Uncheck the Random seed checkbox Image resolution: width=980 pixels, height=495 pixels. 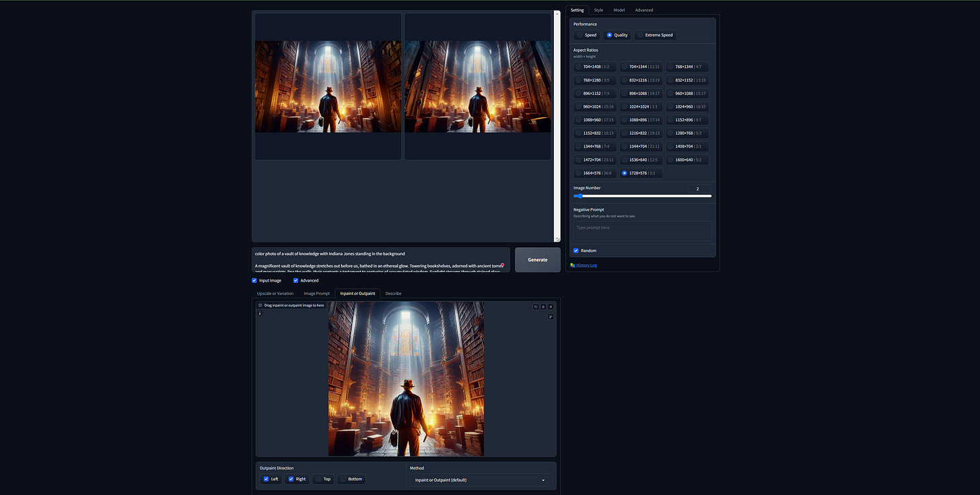coord(576,251)
